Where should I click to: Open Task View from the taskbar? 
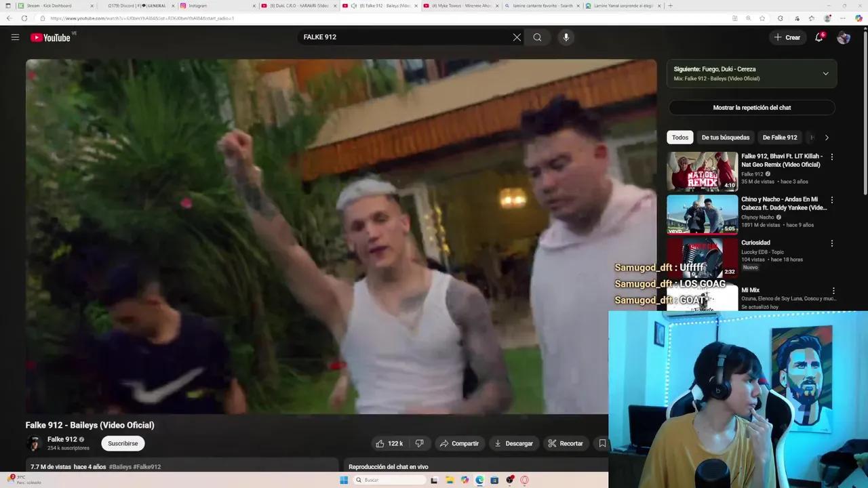tap(434, 480)
